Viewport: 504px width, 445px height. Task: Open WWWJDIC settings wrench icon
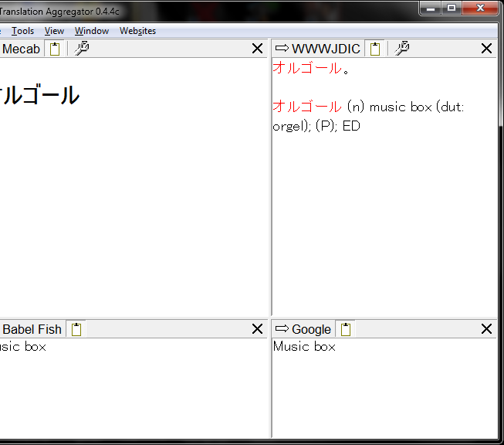[401, 49]
